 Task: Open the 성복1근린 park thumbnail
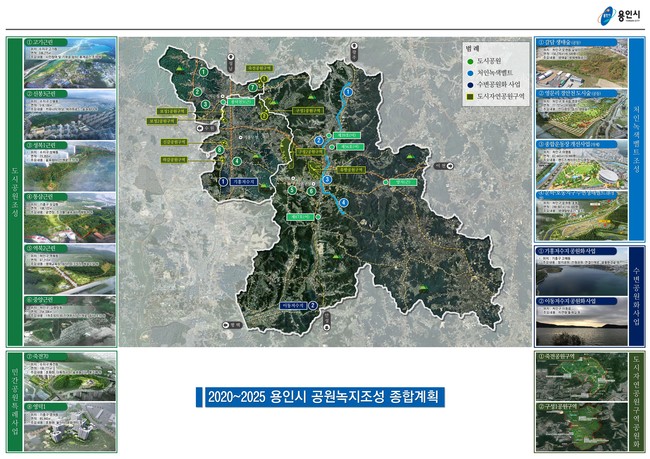70,166
